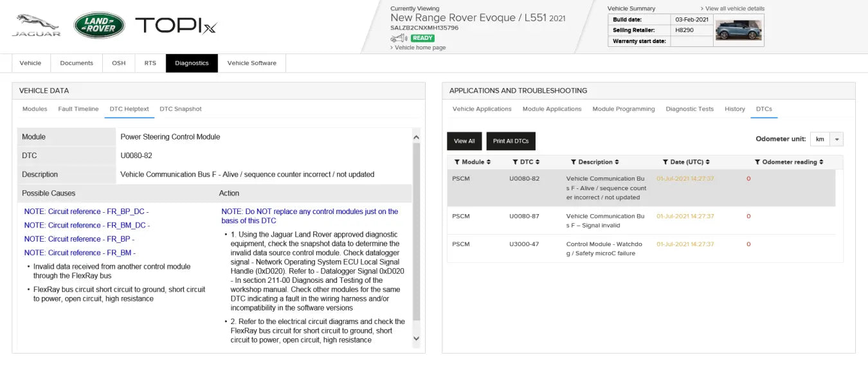This screenshot has height=369, width=868.
Task: Click the vehicle connection status icon
Action: [399, 38]
